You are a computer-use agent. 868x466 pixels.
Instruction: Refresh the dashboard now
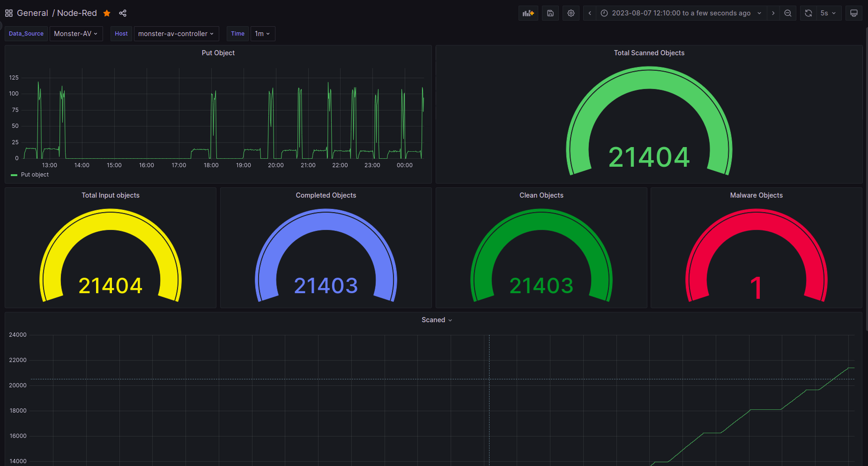808,13
